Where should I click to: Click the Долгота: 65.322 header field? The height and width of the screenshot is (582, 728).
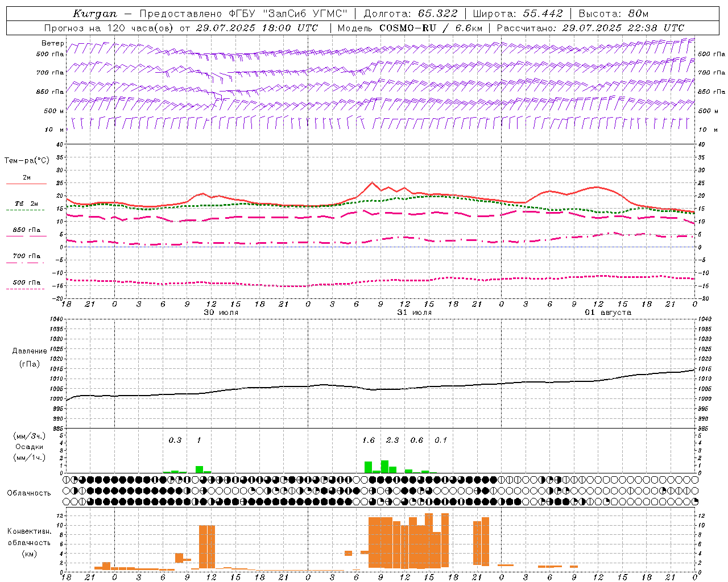pyautogui.click(x=411, y=14)
